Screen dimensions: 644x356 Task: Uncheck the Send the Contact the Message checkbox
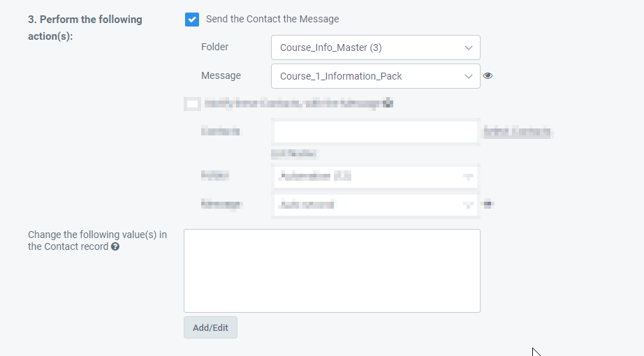tap(192, 20)
